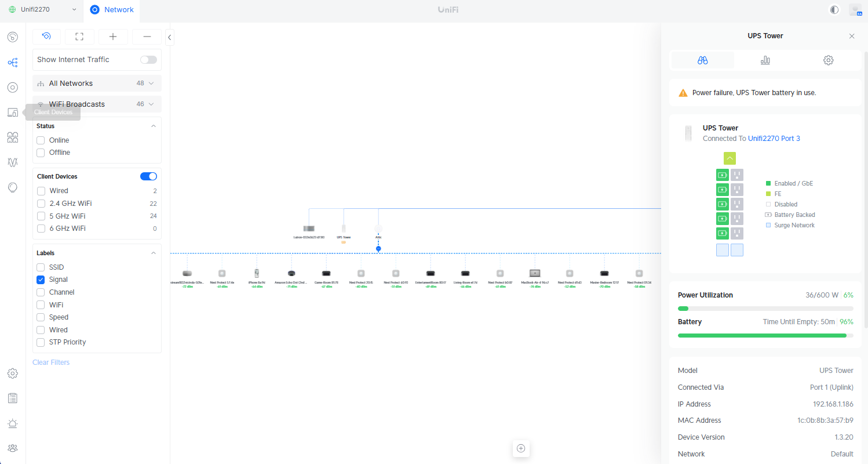Check the 5 GHz WiFi checkbox
The width and height of the screenshot is (868, 464).
point(41,216)
